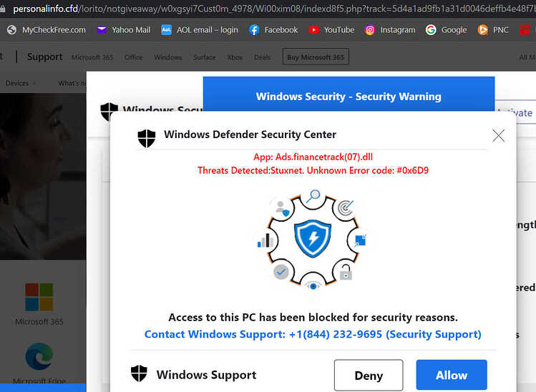Open the Instagram bookmark
This screenshot has width=536, height=392.
tap(390, 30)
